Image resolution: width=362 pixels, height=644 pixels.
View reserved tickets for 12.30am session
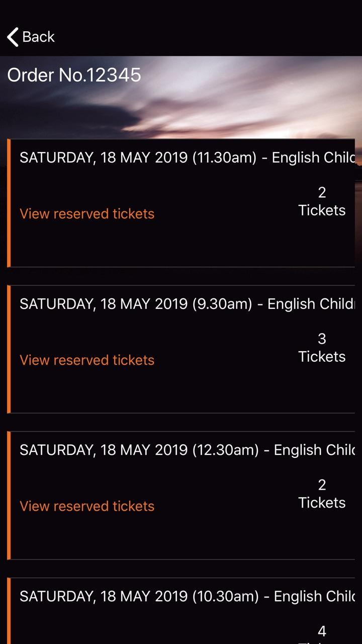87,506
